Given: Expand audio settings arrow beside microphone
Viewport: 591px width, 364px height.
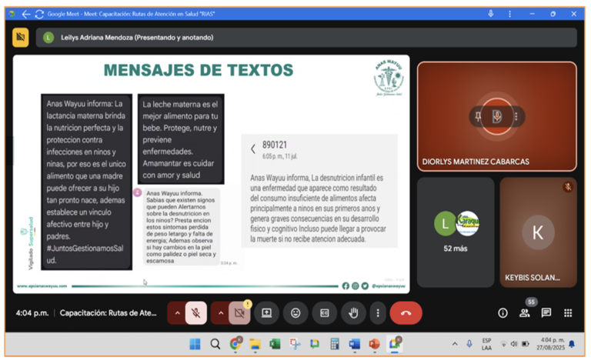Looking at the screenshot, I should [x=177, y=313].
